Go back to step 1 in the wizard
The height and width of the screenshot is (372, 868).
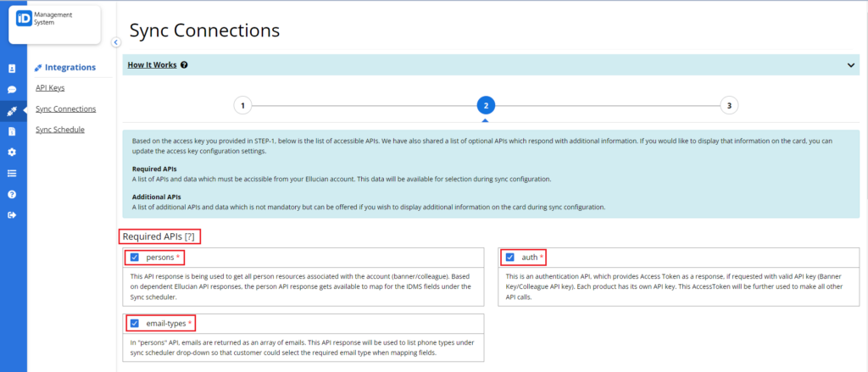(242, 105)
